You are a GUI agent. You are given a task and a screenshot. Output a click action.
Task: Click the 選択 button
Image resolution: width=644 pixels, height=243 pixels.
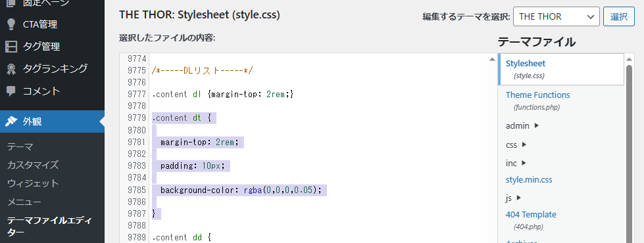(619, 16)
